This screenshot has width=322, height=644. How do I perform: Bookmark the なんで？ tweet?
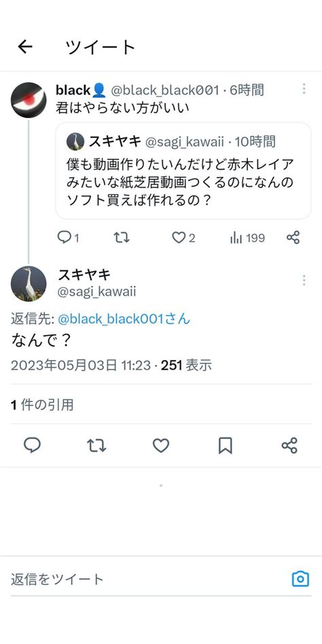point(225,445)
